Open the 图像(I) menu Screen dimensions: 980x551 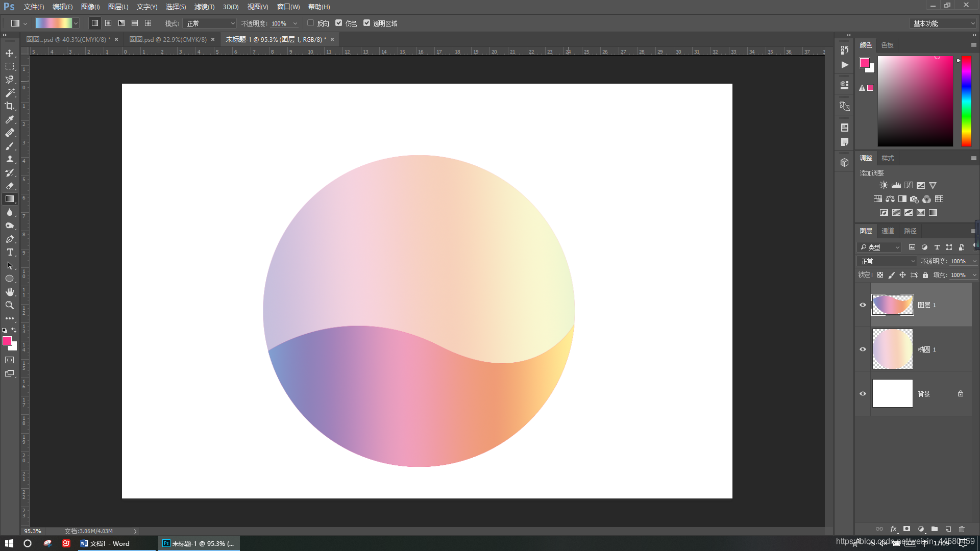[90, 7]
